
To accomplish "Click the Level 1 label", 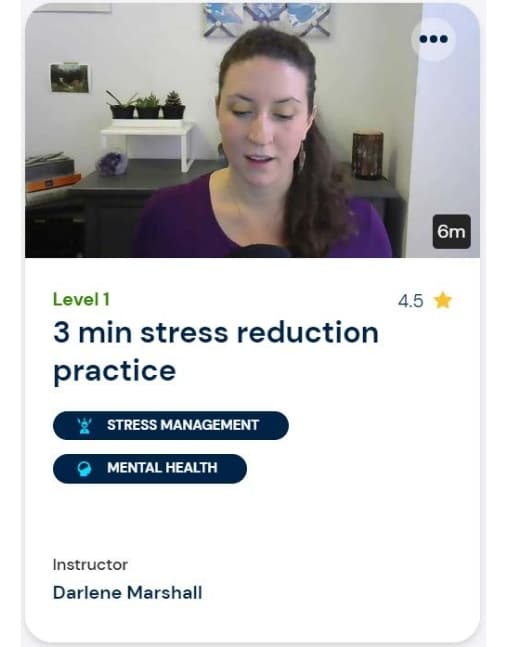I will tap(81, 300).
